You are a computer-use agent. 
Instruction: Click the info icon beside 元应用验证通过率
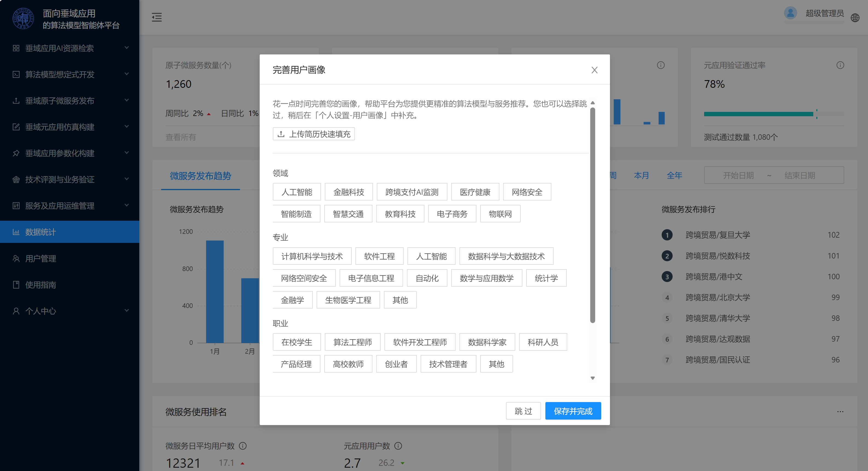[840, 65]
